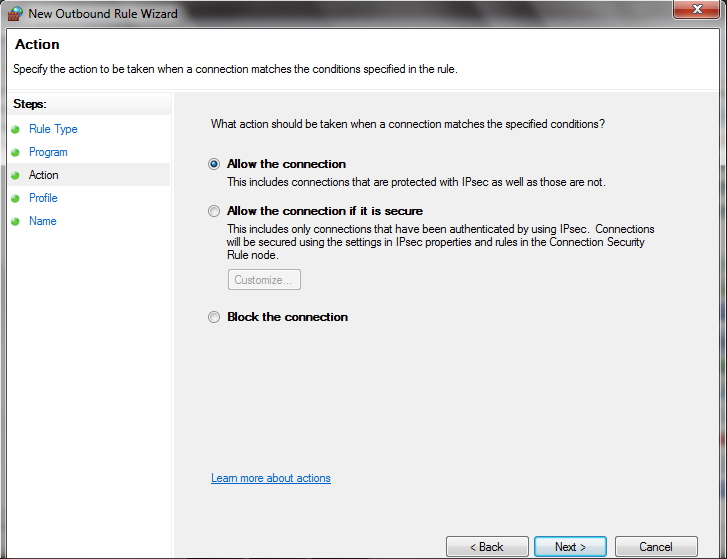Image resolution: width=727 pixels, height=559 pixels.
Task: Click the green bullet beside Name
Action: (15, 222)
